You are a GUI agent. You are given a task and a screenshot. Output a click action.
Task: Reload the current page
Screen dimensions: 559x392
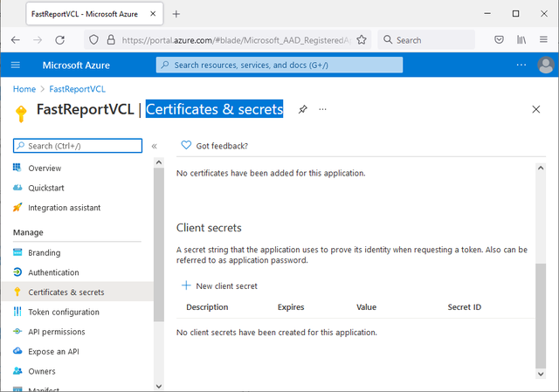tap(60, 40)
